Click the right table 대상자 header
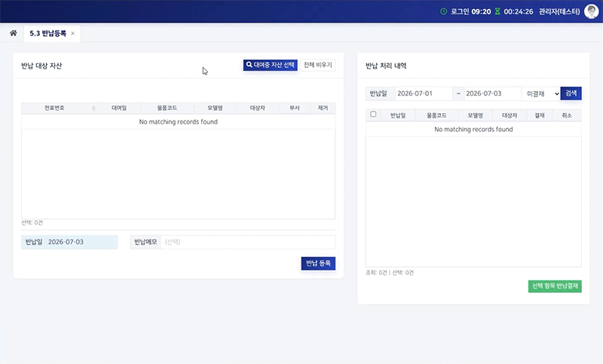The width and height of the screenshot is (603, 364). pyautogui.click(x=510, y=115)
